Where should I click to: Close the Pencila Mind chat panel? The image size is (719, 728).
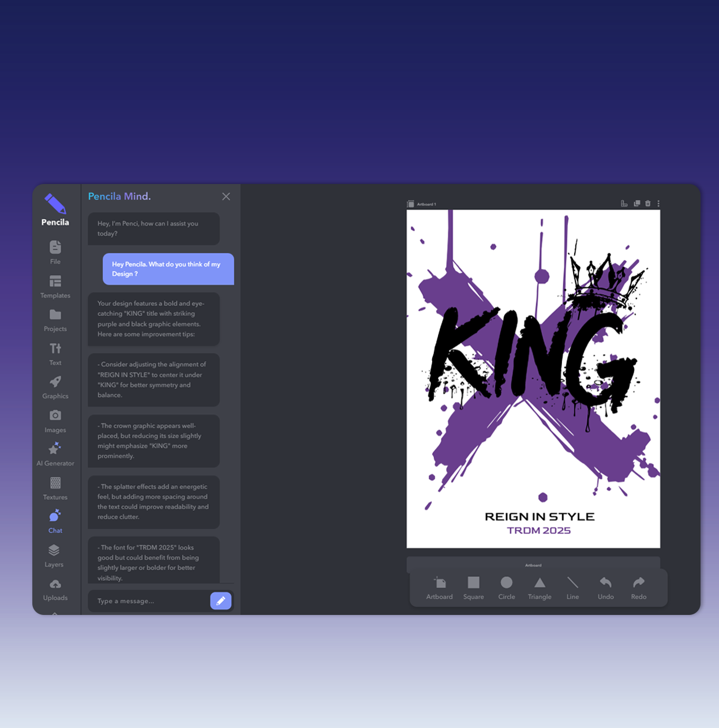(226, 196)
